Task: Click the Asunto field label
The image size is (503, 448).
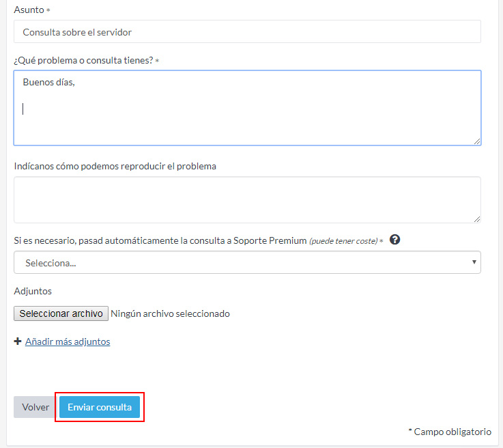Action: tap(29, 10)
